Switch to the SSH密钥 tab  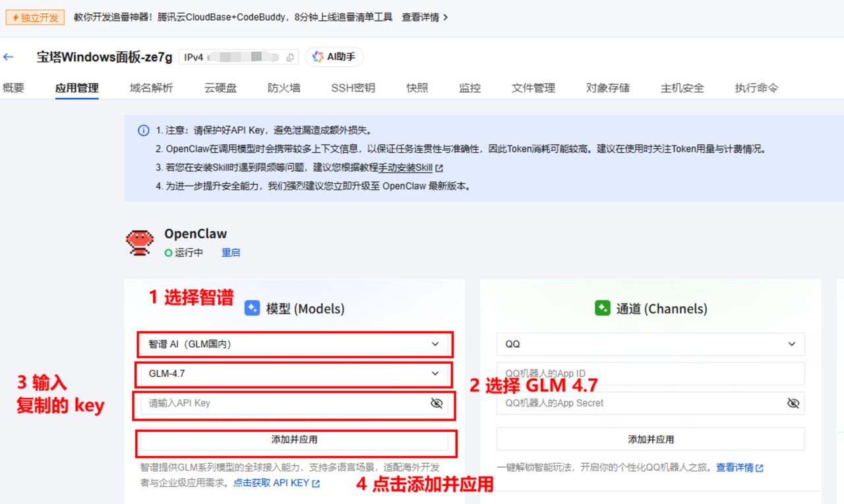pyautogui.click(x=353, y=88)
